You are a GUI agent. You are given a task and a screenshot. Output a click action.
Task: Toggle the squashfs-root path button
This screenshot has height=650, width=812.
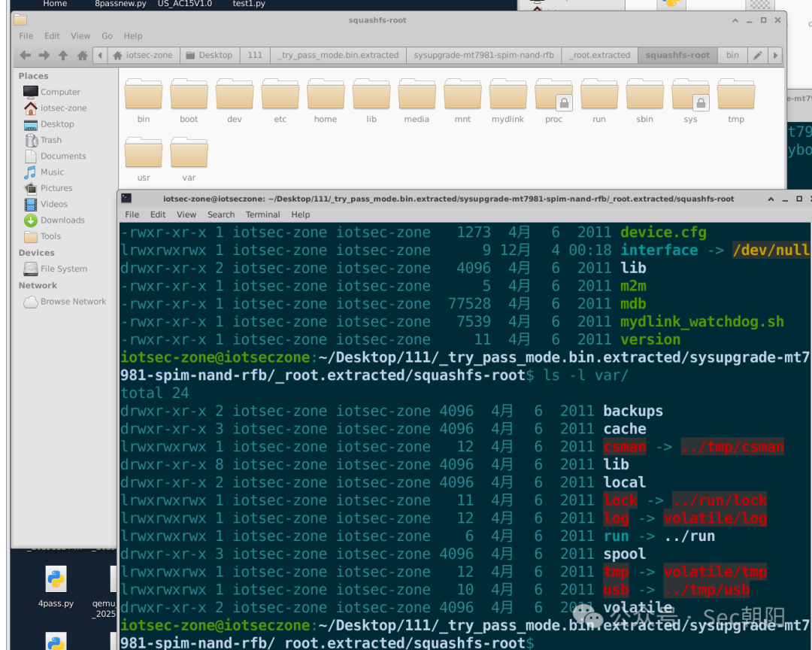677,55
